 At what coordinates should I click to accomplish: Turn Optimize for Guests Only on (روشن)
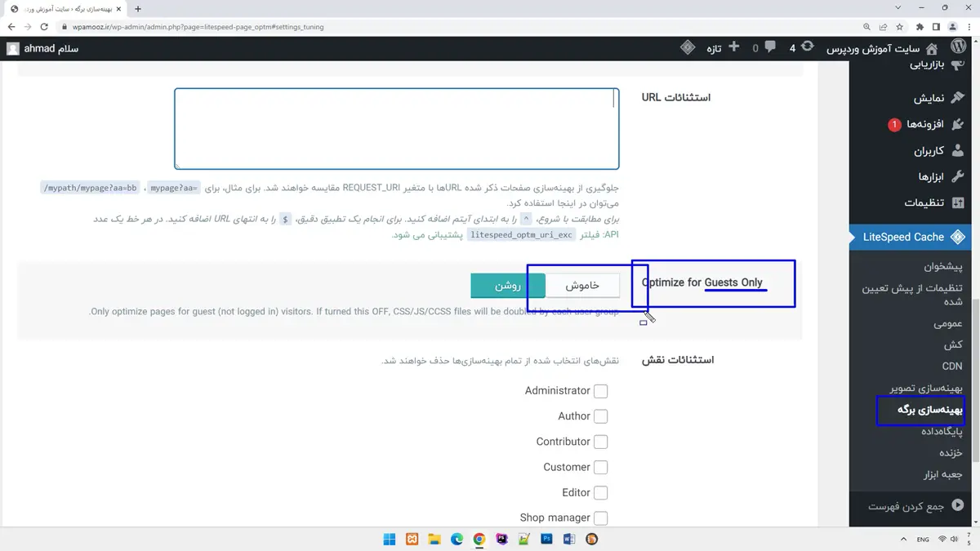pos(508,286)
